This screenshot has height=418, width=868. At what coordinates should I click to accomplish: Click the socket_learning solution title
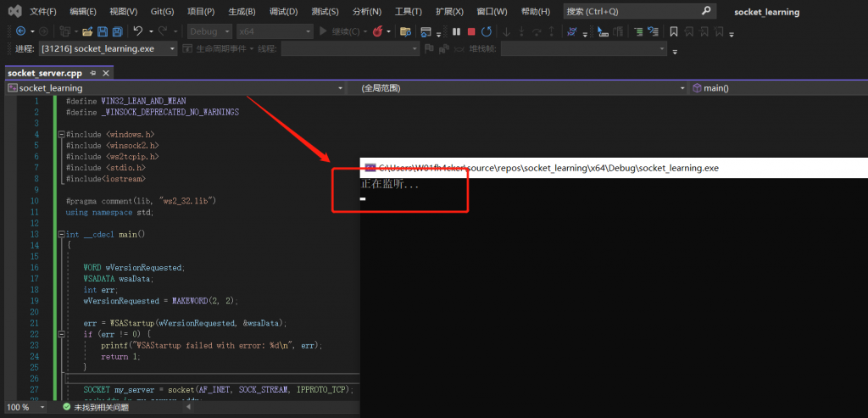tap(766, 12)
